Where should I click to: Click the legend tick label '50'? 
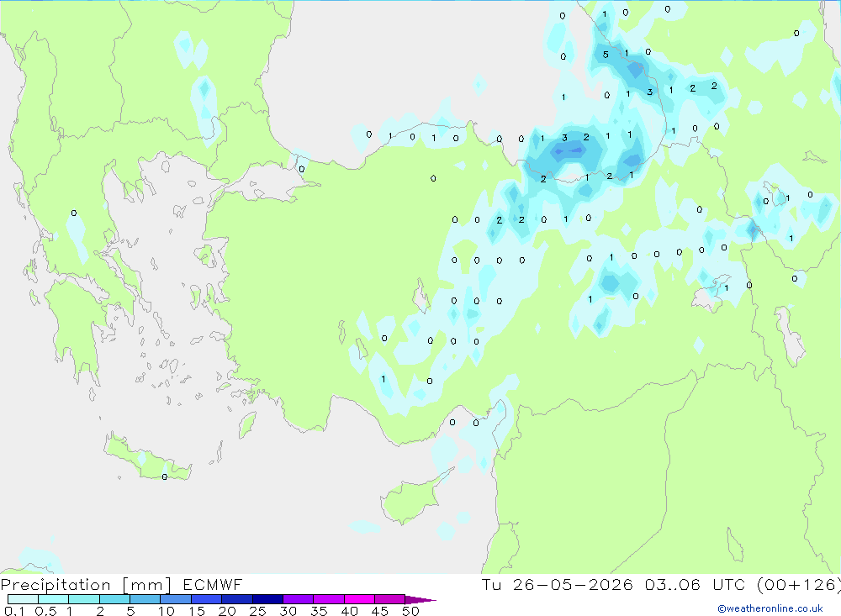411,611
